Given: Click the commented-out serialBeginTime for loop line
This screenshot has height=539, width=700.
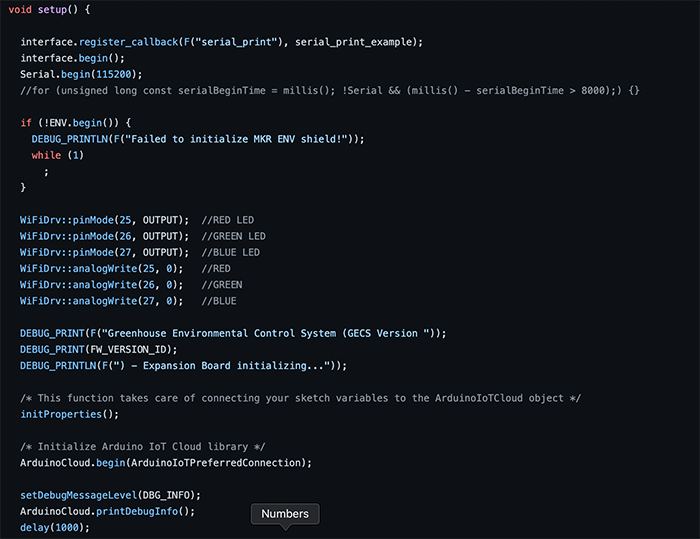Looking at the screenshot, I should [x=329, y=91].
